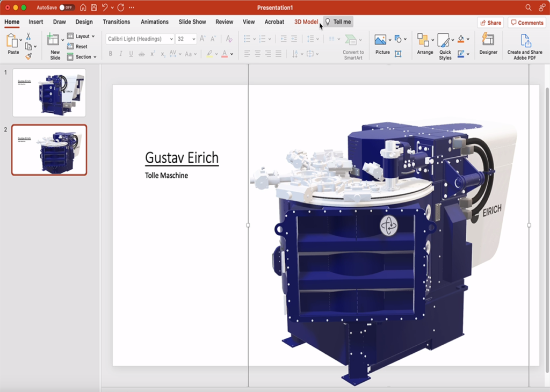This screenshot has height=392, width=550.
Task: Click the Picture icon
Action: point(380,40)
